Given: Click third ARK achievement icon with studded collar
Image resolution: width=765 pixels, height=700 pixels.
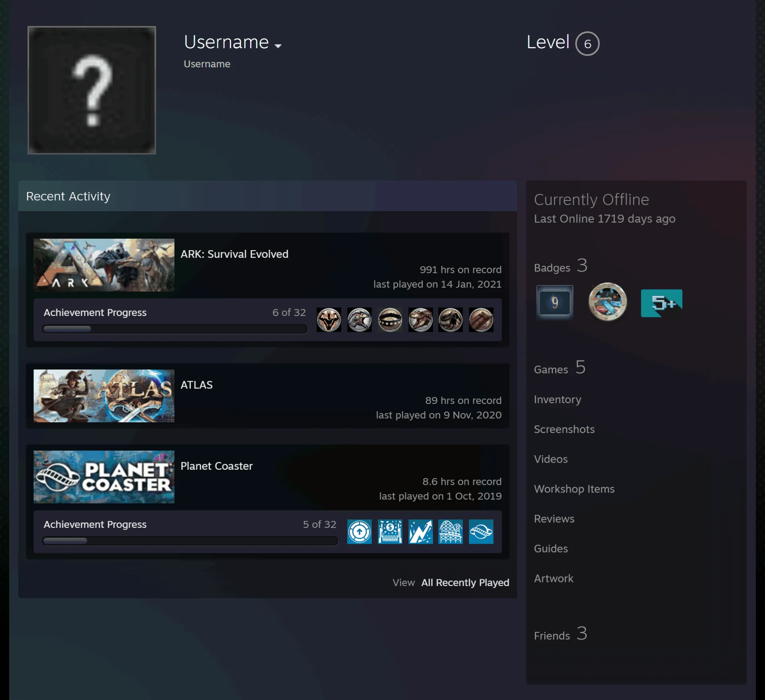Looking at the screenshot, I should pos(390,320).
